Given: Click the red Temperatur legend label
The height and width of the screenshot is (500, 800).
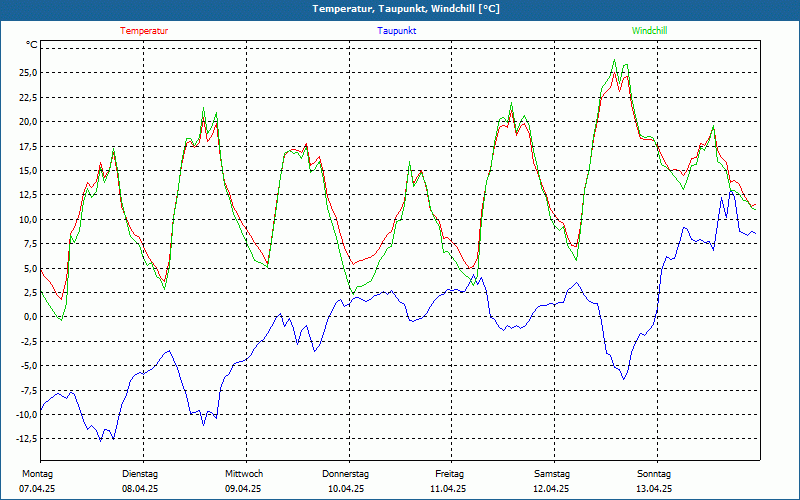Looking at the screenshot, I should pyautogui.click(x=144, y=31).
